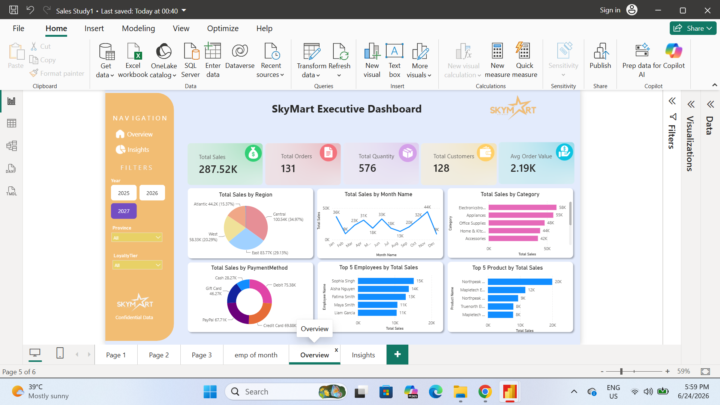Viewport: 720px width, 405px height.
Task: Click the Windows Start button
Action: [x=210, y=392]
